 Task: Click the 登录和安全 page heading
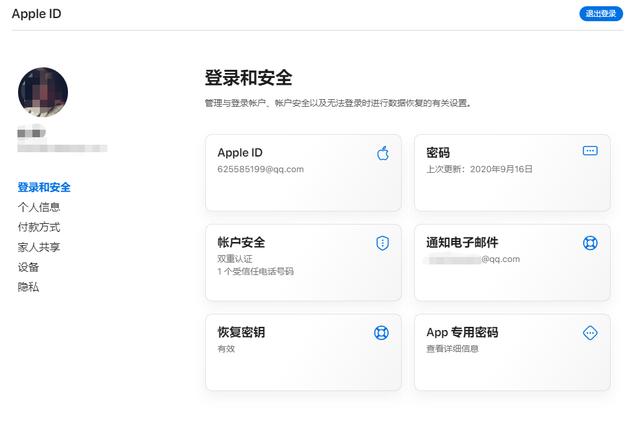click(x=248, y=78)
